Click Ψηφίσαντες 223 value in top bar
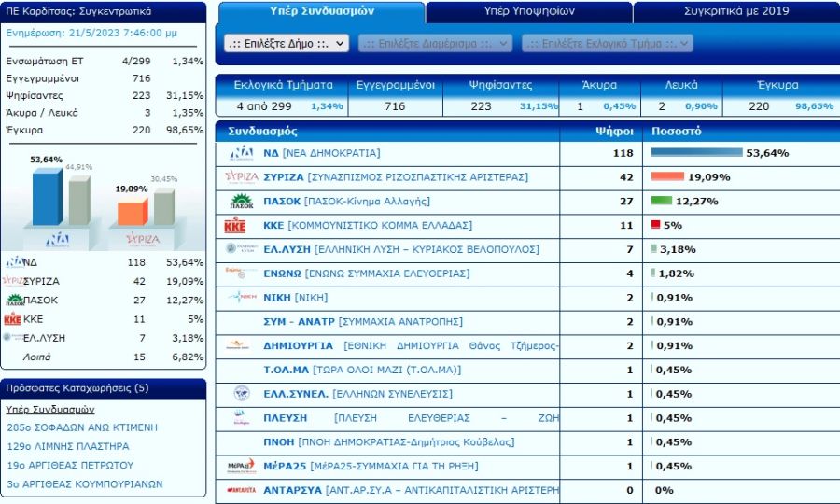The height and width of the screenshot is (504, 840). [481, 106]
